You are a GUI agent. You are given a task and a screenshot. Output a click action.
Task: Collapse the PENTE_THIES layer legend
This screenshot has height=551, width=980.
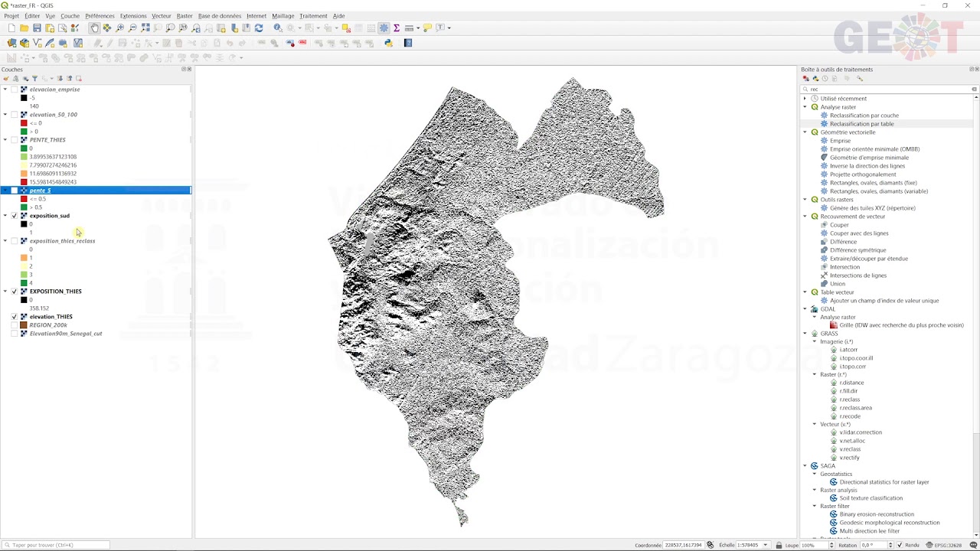[5, 140]
